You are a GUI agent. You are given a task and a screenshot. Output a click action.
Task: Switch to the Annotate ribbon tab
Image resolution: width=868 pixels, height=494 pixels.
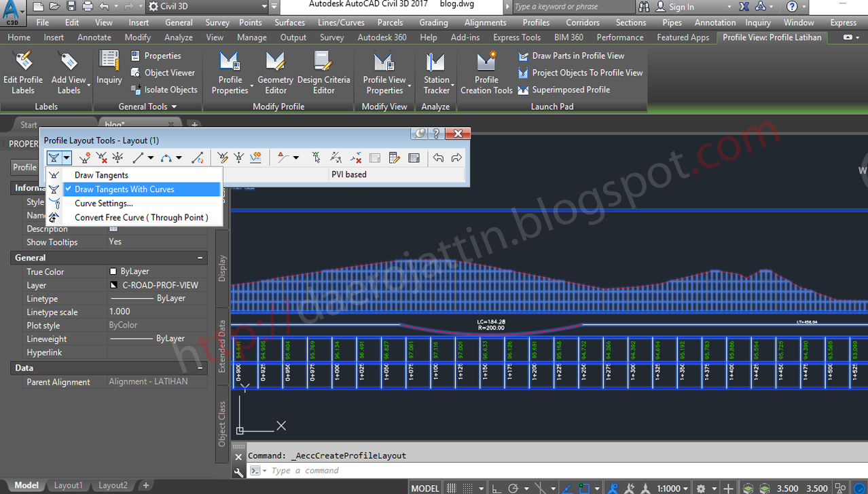point(94,37)
